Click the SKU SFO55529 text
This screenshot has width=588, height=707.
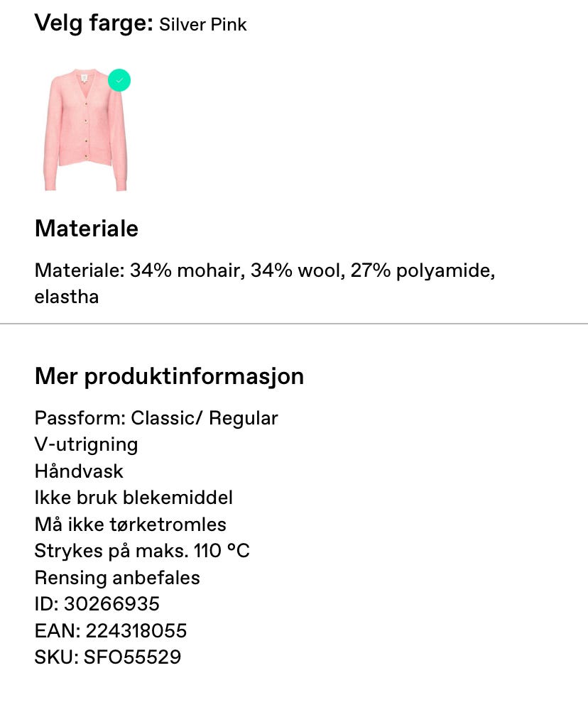coord(109,657)
